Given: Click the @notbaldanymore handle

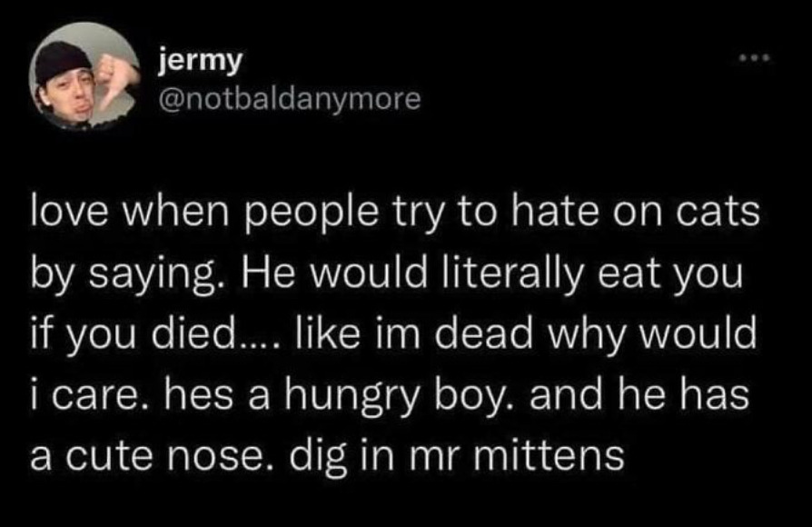Looking at the screenshot, I should click(289, 98).
